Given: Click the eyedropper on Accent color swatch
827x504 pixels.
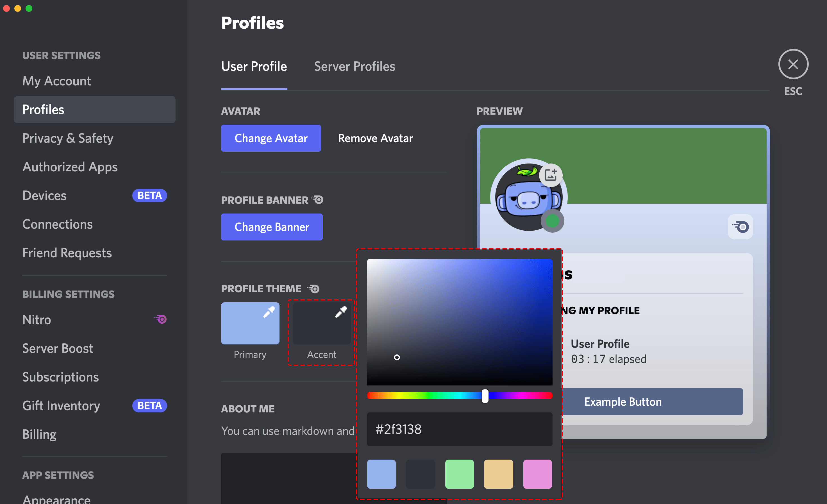Looking at the screenshot, I should click(x=340, y=312).
